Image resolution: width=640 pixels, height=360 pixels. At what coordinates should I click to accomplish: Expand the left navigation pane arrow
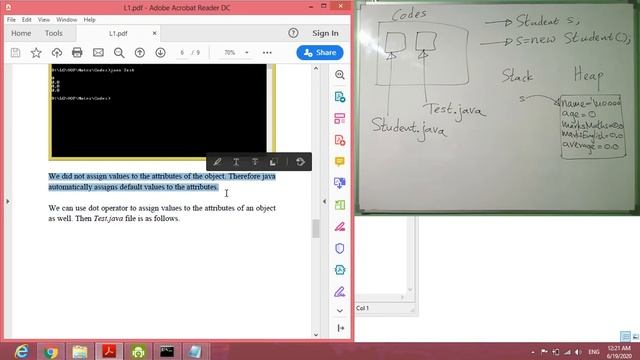7,201
